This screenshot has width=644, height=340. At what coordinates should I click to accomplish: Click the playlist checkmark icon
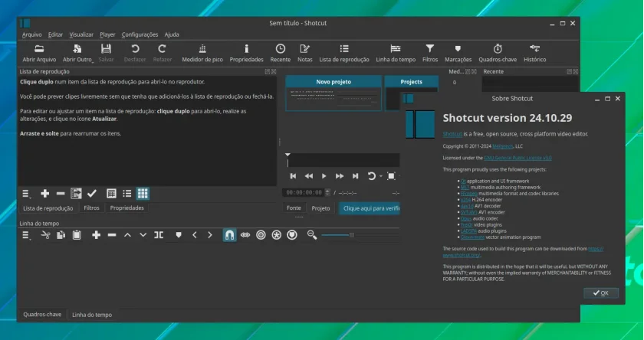click(92, 193)
